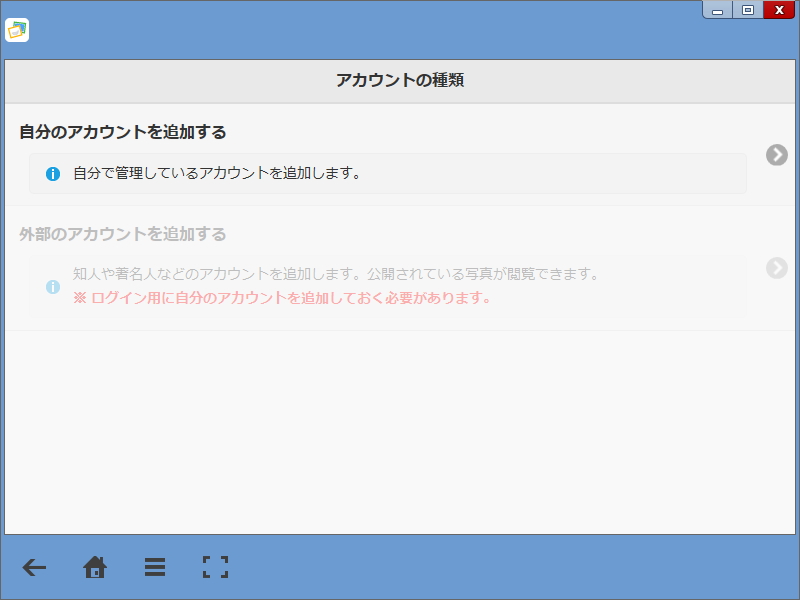The image size is (800, 600).
Task: Open the navigation menu from the toolbar
Action: (x=155, y=567)
